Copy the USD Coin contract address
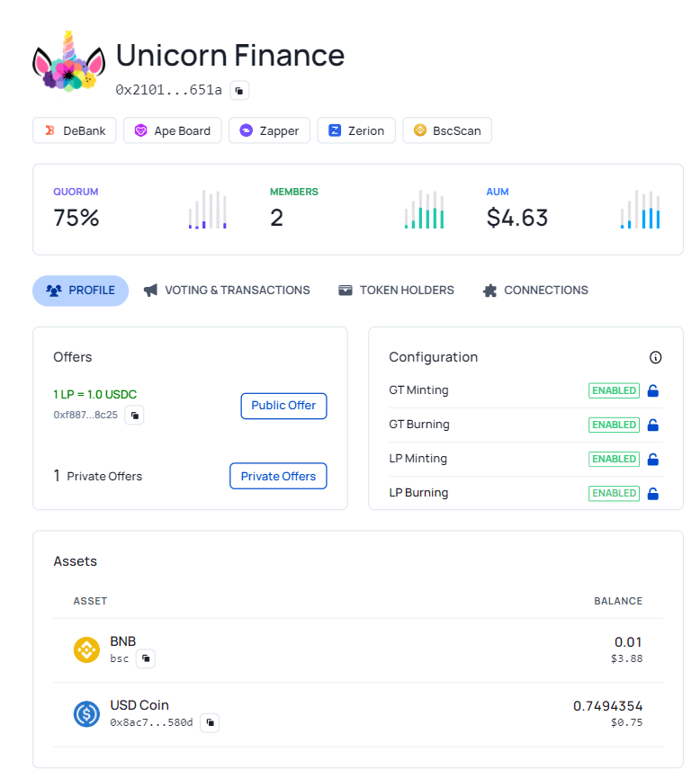The image size is (700, 779). (210, 722)
